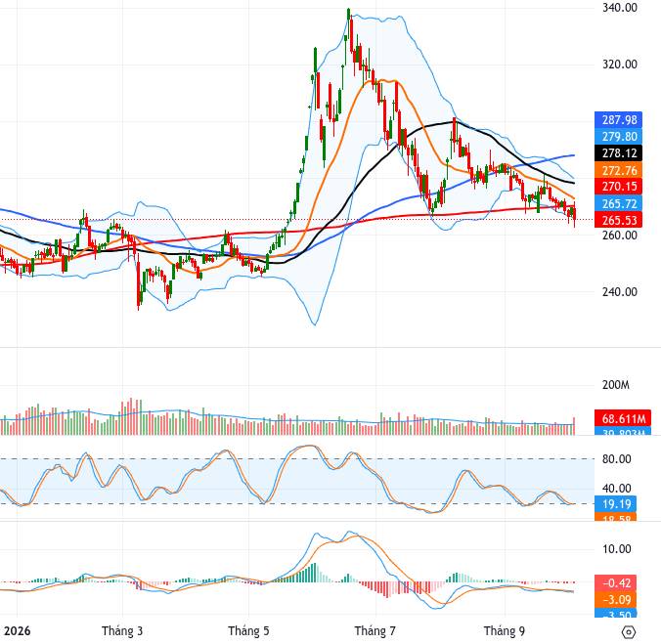Click the 40.00 stochastic scale label
Image resolution: width=661 pixels, height=644 pixels.
pyautogui.click(x=616, y=489)
